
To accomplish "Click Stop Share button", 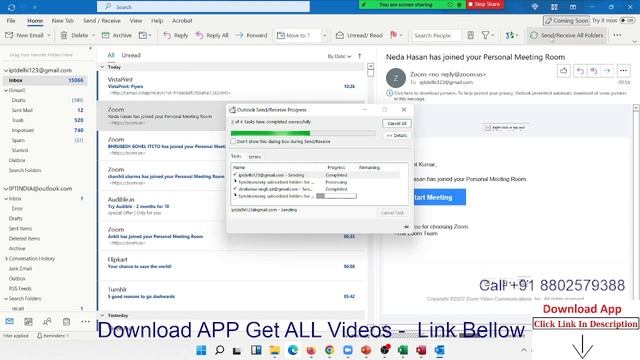I will coord(484,4).
